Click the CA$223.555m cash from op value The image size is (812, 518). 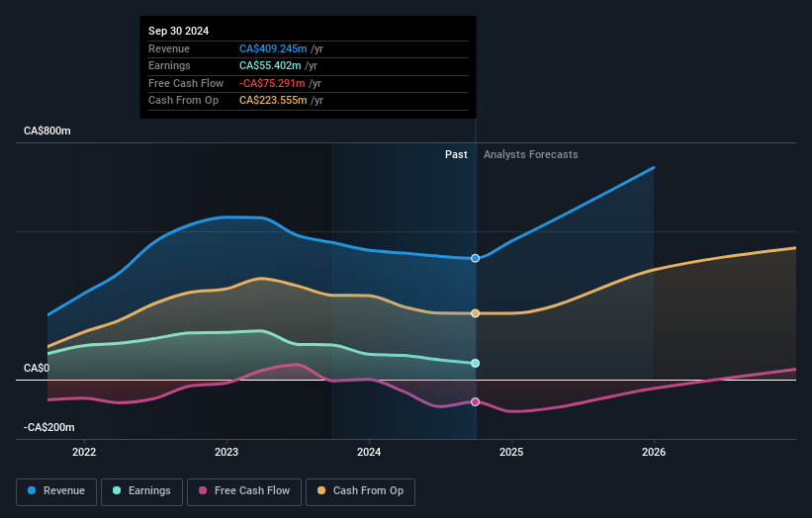(x=273, y=101)
